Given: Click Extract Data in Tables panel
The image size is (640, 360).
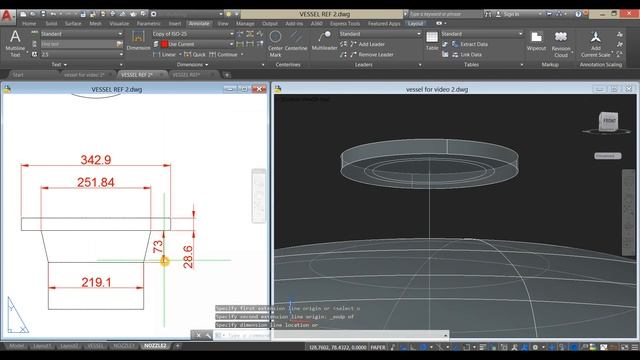Looking at the screenshot, I should tap(470, 44).
